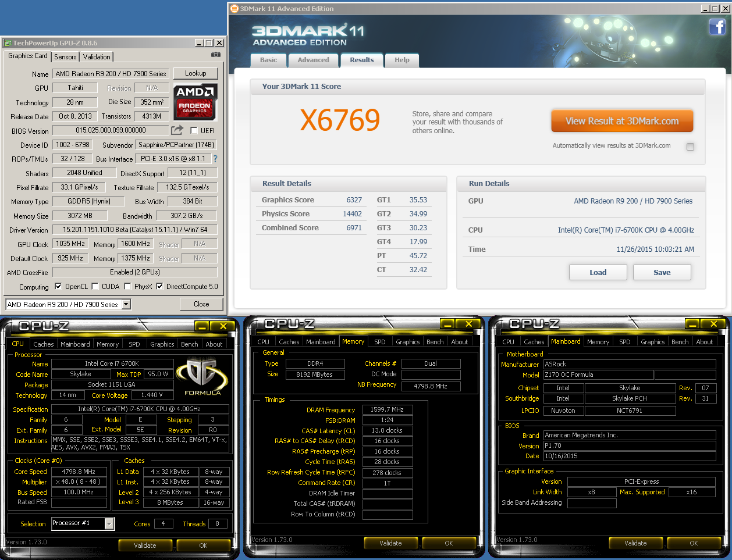Click the Lookup button in GPU-Z
This screenshot has width=732, height=560.
tap(196, 73)
